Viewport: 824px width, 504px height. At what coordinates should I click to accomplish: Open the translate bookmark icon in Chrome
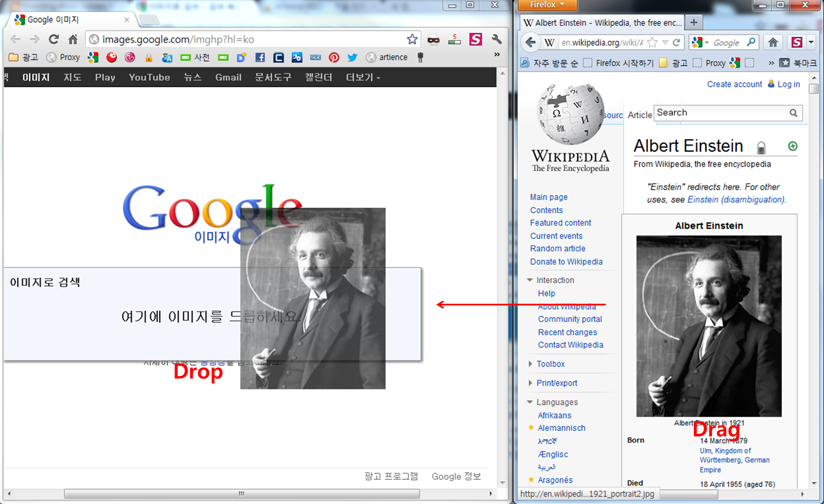point(167,57)
